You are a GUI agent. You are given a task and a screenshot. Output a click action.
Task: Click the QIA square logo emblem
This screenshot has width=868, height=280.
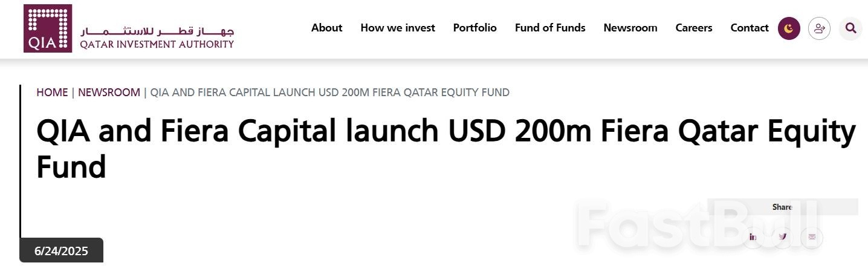(48, 28)
